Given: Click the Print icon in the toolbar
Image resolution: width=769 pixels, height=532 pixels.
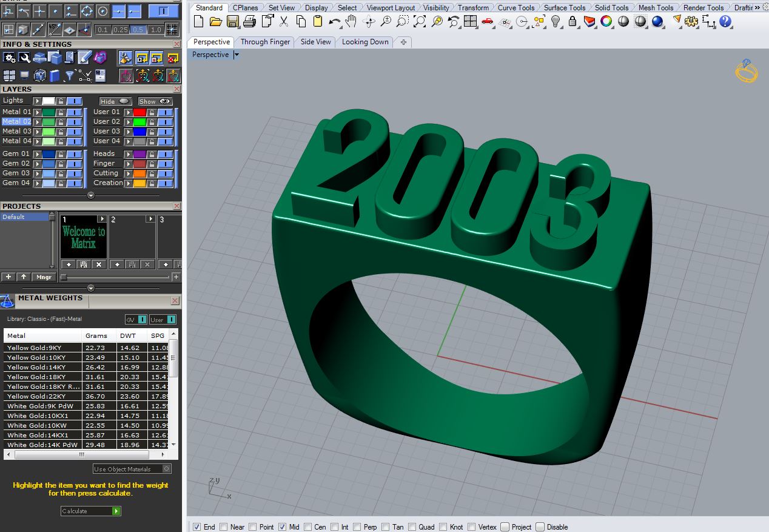Looking at the screenshot, I should pyautogui.click(x=249, y=22).
